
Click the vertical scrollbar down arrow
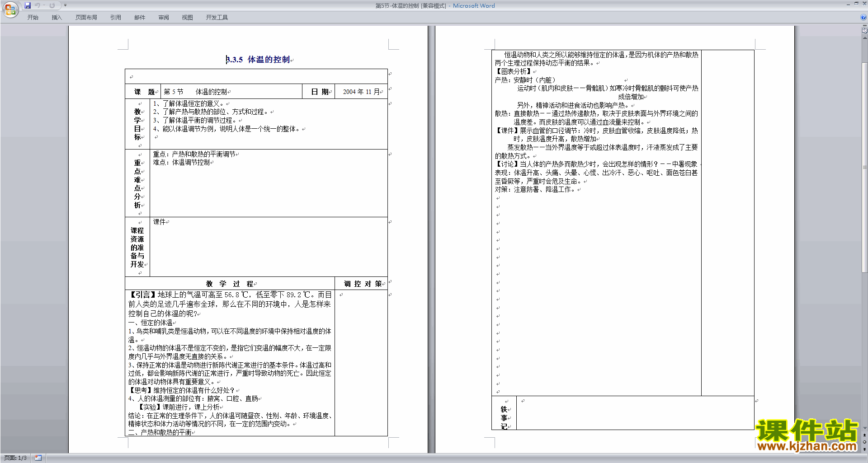(x=864, y=428)
